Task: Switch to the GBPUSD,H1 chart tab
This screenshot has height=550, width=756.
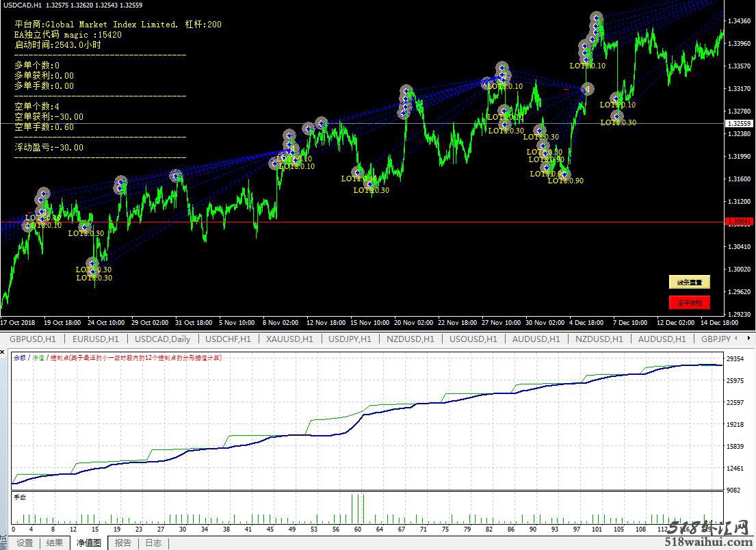Action: pos(32,339)
